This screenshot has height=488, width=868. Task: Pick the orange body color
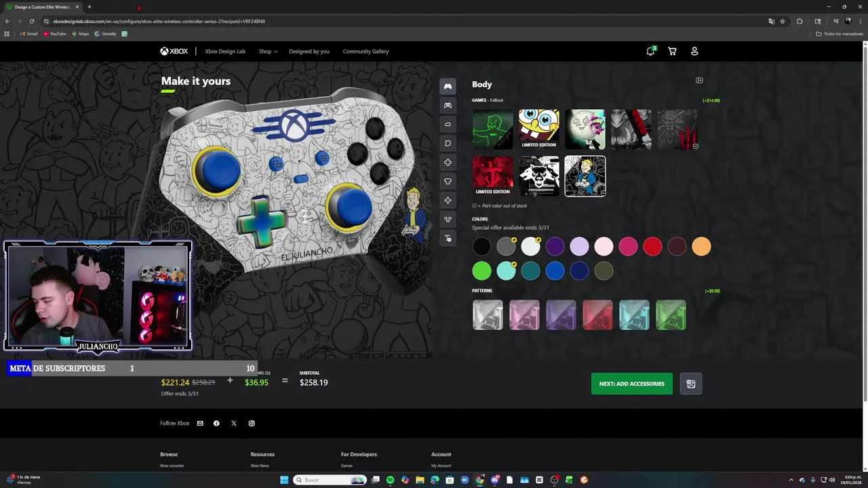click(701, 247)
